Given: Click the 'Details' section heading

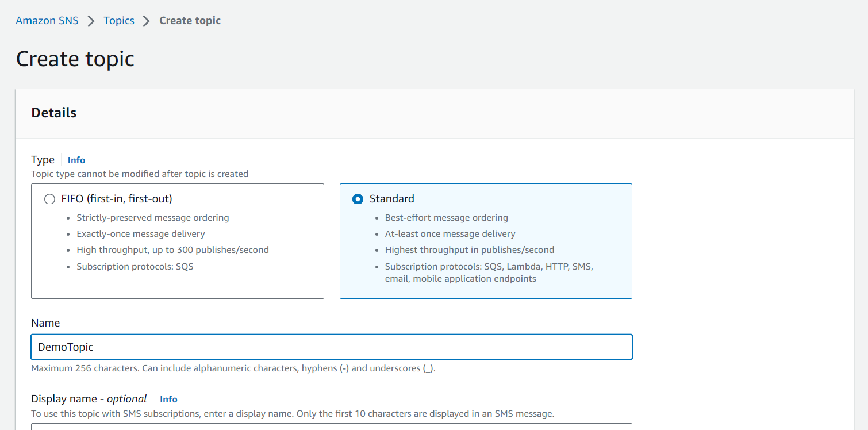Looking at the screenshot, I should click(54, 113).
